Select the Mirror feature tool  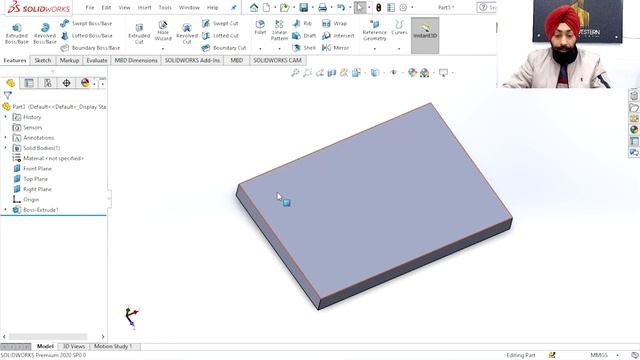[x=336, y=48]
